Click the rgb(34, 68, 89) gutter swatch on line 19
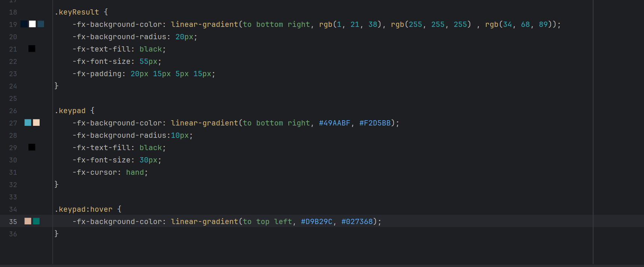Viewport: 644px width, 267px height. (41, 24)
